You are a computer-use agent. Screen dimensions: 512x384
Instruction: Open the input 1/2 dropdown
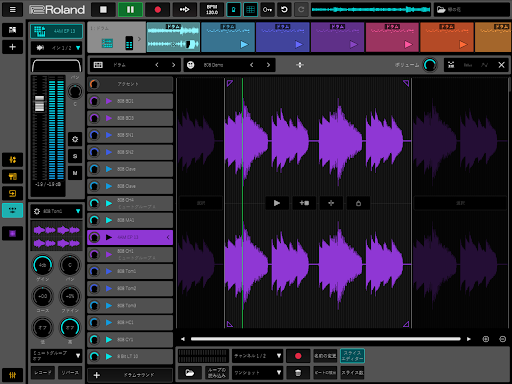[x=56, y=48]
